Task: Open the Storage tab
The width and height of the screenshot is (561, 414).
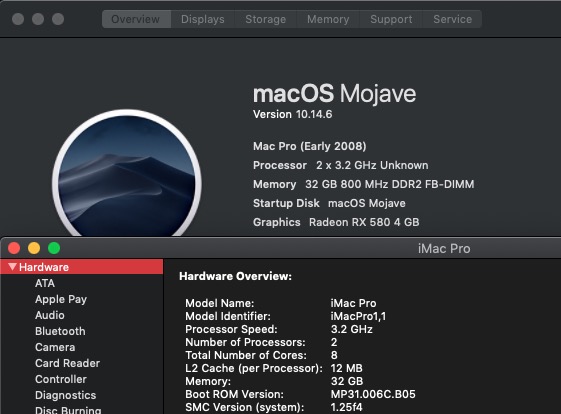Action: pyautogui.click(x=265, y=19)
